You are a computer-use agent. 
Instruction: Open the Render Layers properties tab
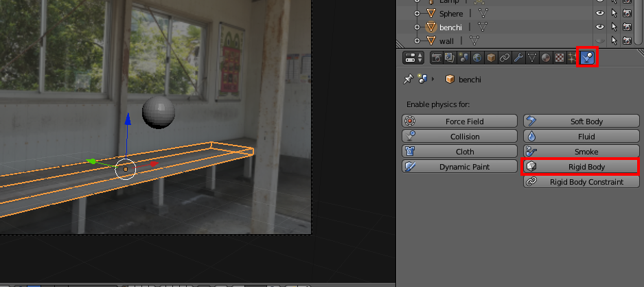tap(450, 58)
